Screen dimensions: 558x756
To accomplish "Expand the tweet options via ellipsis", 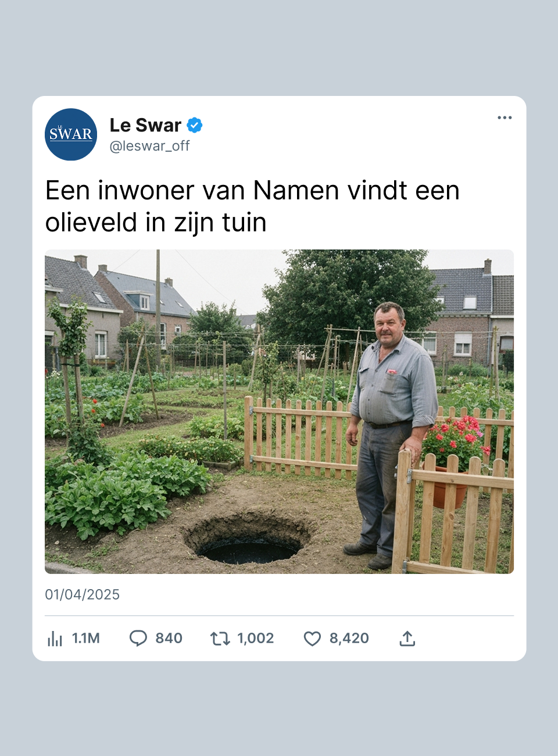I will 505,117.
